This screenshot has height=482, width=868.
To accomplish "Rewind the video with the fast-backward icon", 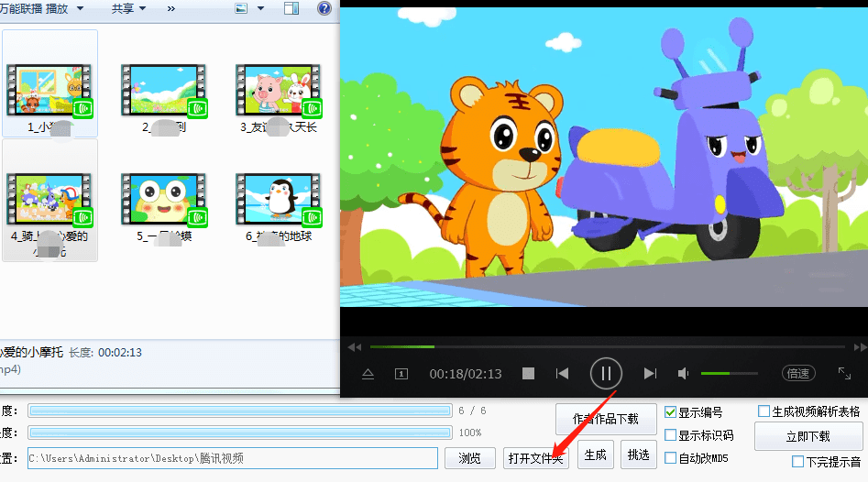I will pyautogui.click(x=355, y=347).
